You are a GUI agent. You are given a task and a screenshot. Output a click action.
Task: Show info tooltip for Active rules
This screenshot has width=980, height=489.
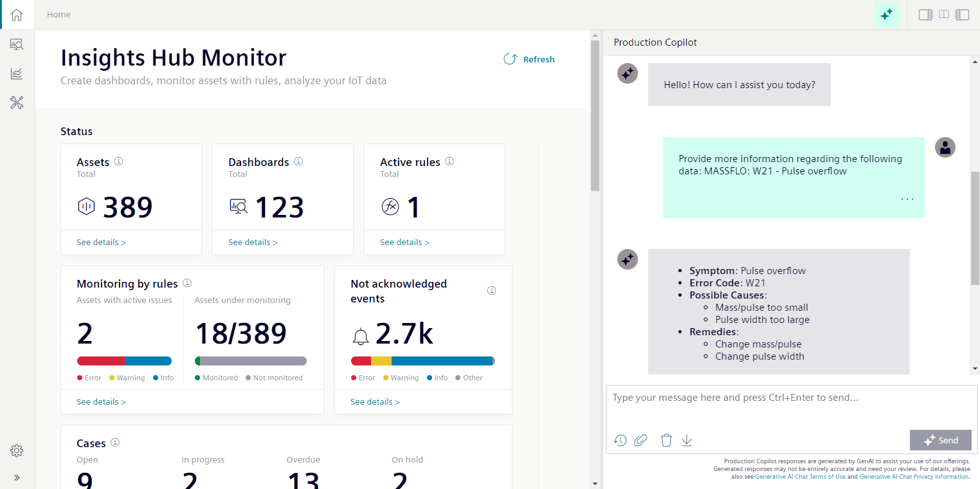coord(449,161)
